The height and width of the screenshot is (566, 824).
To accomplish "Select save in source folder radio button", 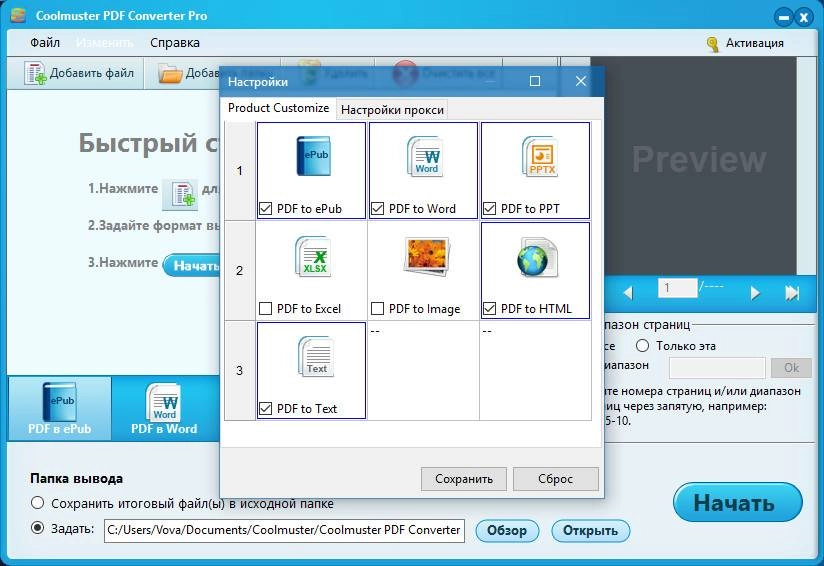I will [37, 503].
